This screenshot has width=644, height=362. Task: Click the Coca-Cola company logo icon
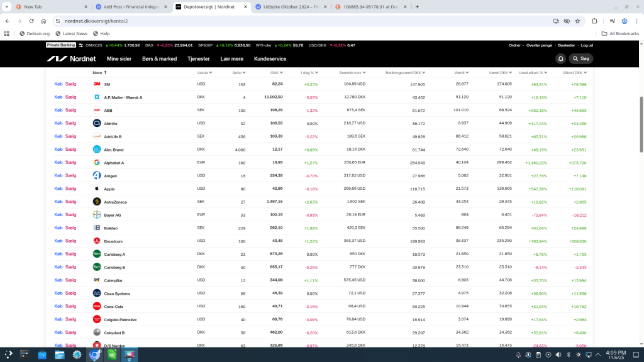click(97, 306)
